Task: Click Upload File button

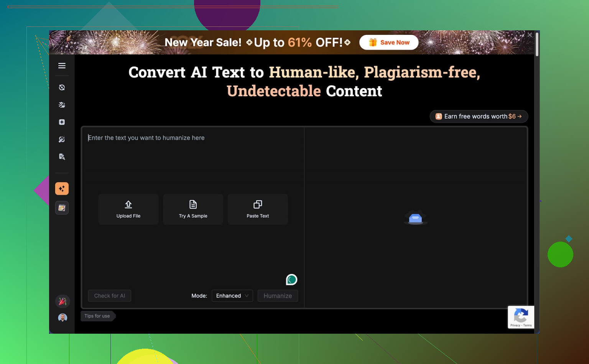Action: pyautogui.click(x=128, y=209)
